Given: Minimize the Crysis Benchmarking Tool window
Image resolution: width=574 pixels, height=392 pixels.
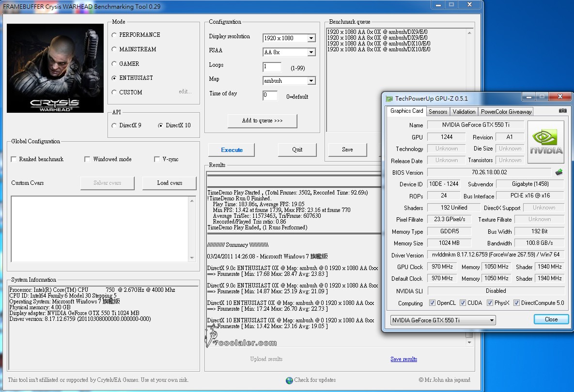Looking at the screenshot, I should tap(438, 5).
